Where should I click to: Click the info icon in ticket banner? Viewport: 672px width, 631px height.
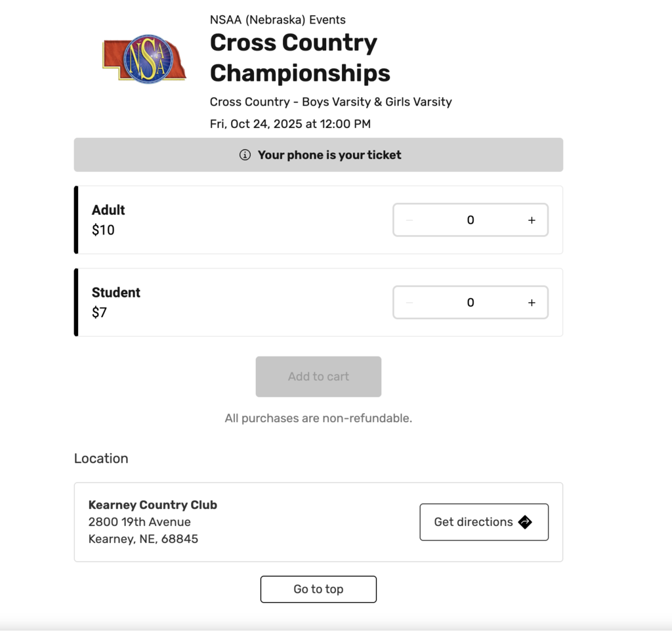(x=245, y=155)
